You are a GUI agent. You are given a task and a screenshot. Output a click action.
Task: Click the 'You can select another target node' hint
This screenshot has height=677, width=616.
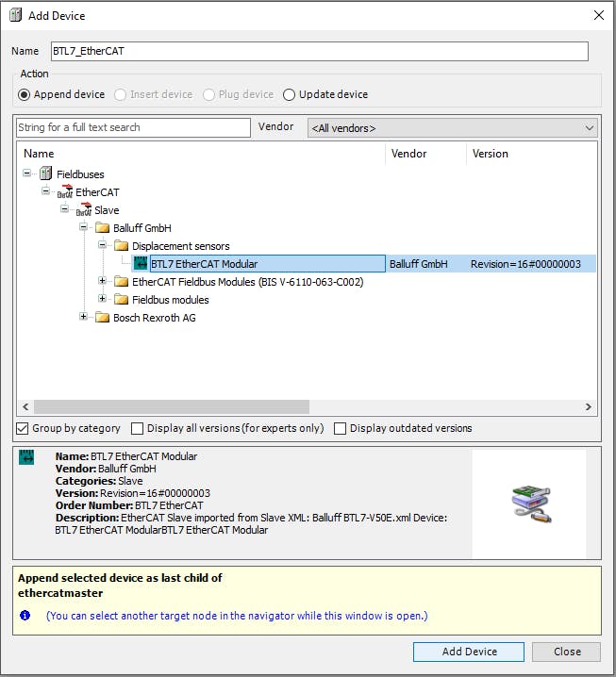point(237,616)
